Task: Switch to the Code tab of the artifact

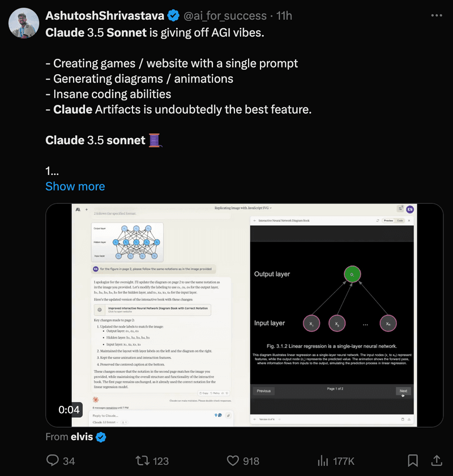Action: (x=400, y=221)
